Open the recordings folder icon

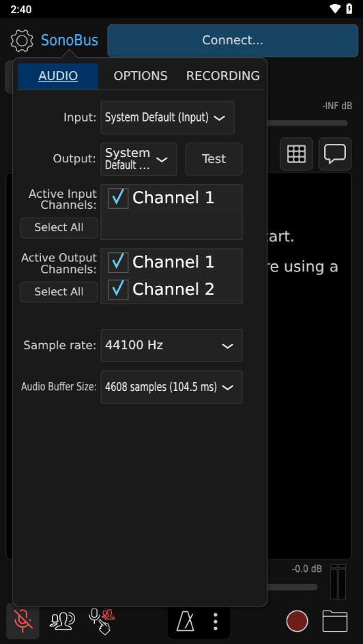335,621
